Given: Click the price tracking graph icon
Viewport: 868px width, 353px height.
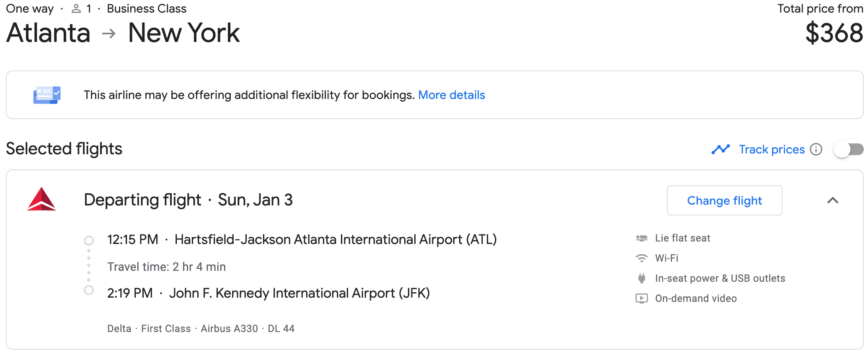Looking at the screenshot, I should [x=721, y=149].
